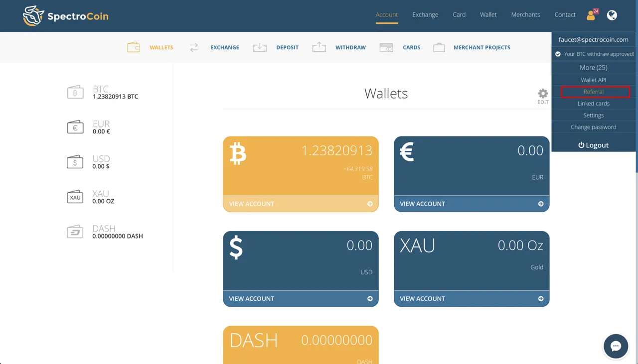Click the Wallets wallet icon in subnav
The height and width of the screenshot is (364, 638).
click(133, 47)
